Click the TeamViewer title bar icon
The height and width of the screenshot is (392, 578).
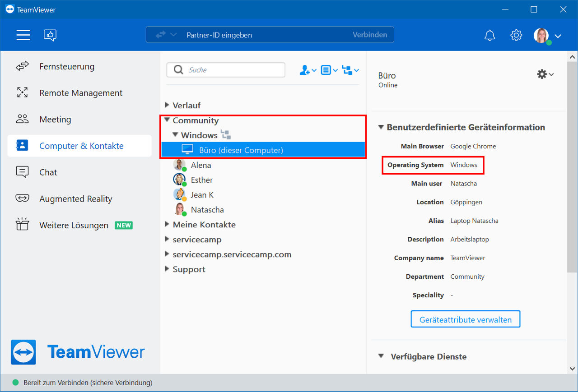tap(9, 9)
